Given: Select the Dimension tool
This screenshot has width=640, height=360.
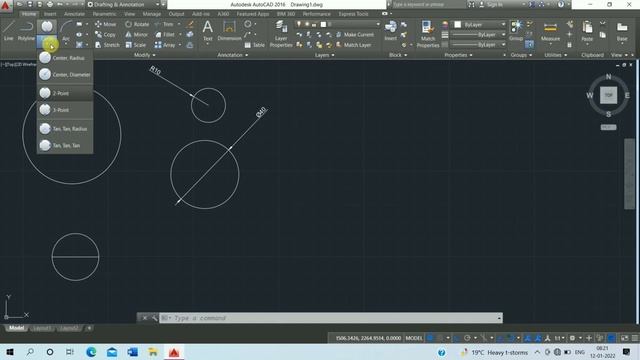Looking at the screenshot, I should (229, 31).
